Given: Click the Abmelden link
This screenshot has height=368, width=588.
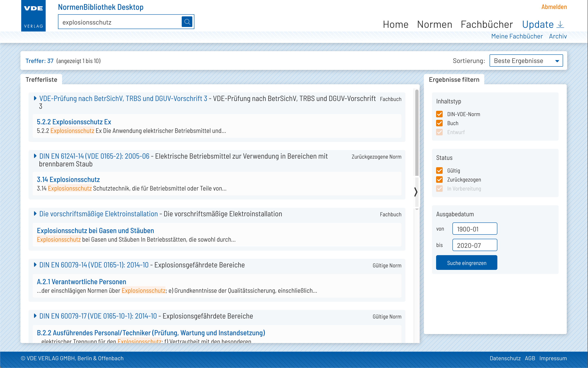Looking at the screenshot, I should (x=554, y=7).
